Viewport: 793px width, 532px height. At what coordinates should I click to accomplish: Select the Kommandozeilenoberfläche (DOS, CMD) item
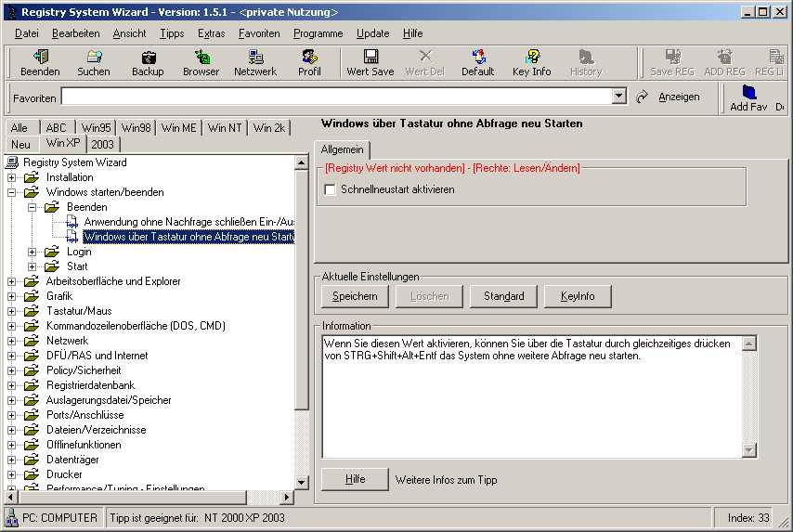(136, 326)
